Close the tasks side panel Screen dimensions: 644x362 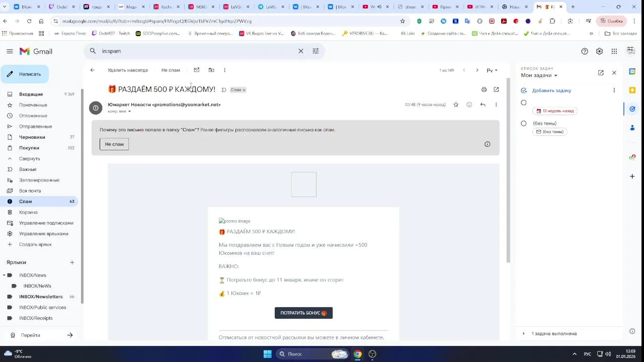pos(614,73)
